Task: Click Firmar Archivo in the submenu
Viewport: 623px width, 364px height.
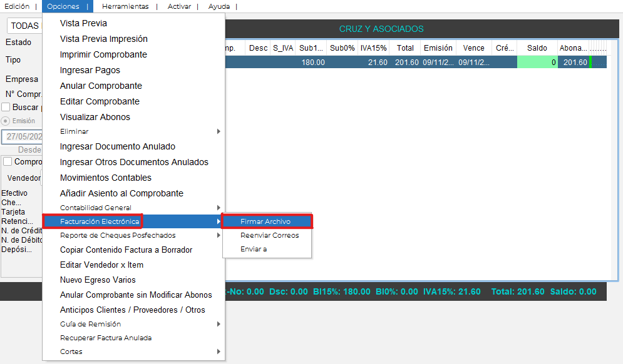Action: 265,221
